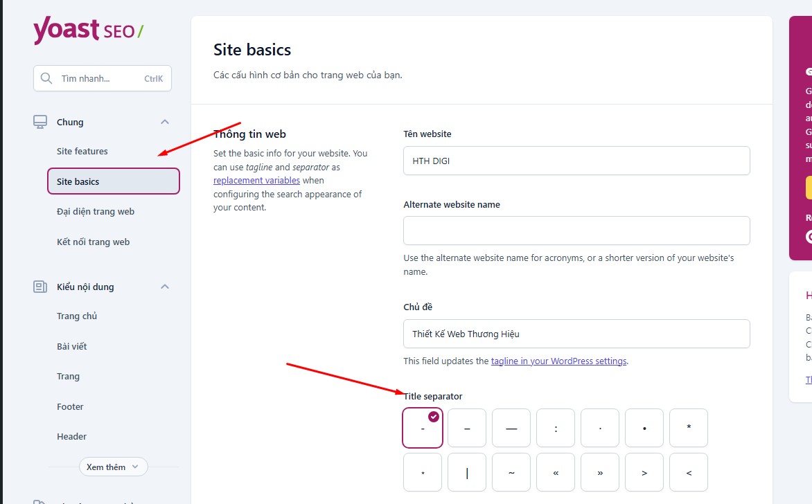812x504 pixels.
Task: Go to Kết nối trang web
Action: [93, 242]
